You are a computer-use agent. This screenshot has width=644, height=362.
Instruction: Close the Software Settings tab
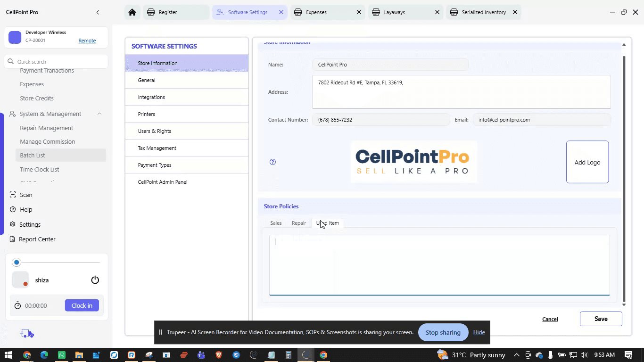click(x=281, y=12)
